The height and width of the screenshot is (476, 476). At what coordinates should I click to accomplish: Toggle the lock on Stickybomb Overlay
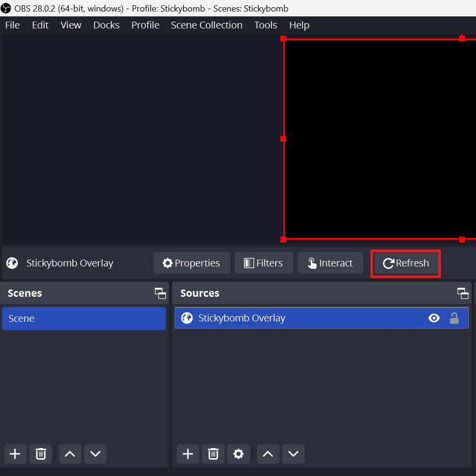tap(454, 318)
